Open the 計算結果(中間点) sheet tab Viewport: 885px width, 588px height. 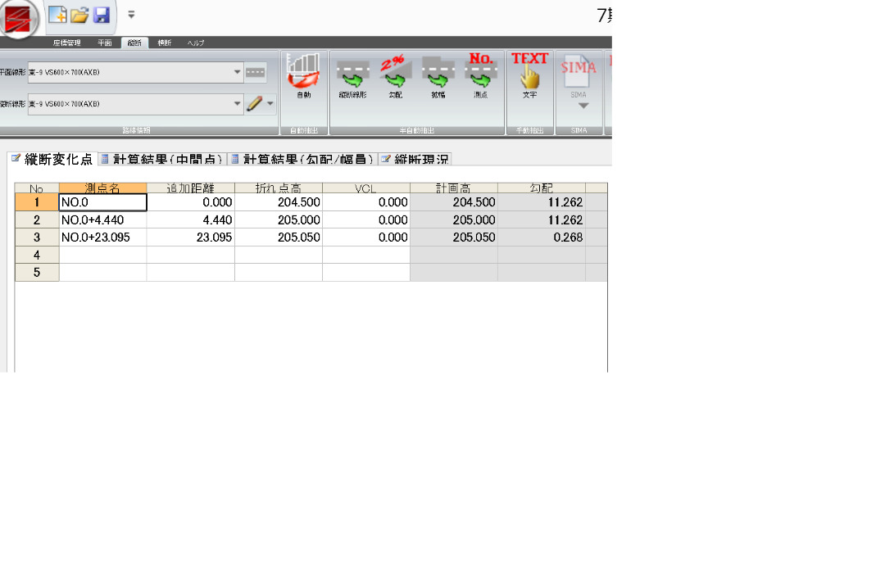point(162,159)
